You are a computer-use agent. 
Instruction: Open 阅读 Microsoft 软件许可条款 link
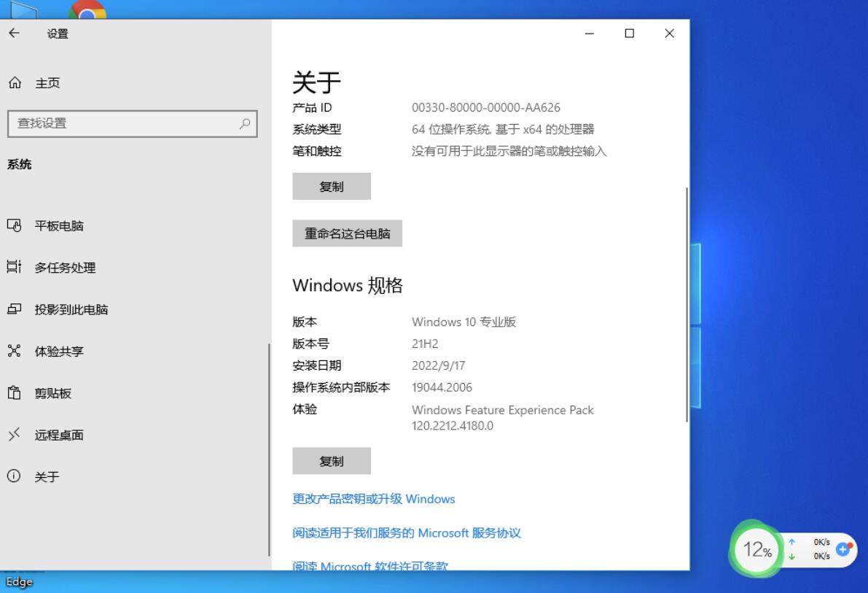click(370, 565)
